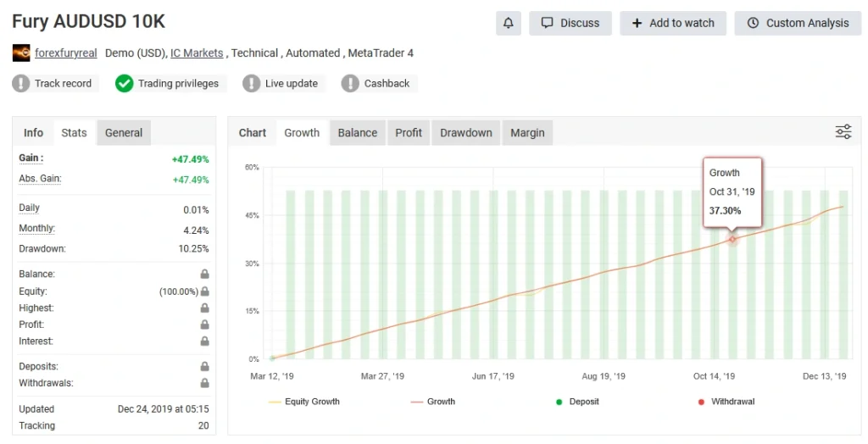Click the Gain label

31,158
